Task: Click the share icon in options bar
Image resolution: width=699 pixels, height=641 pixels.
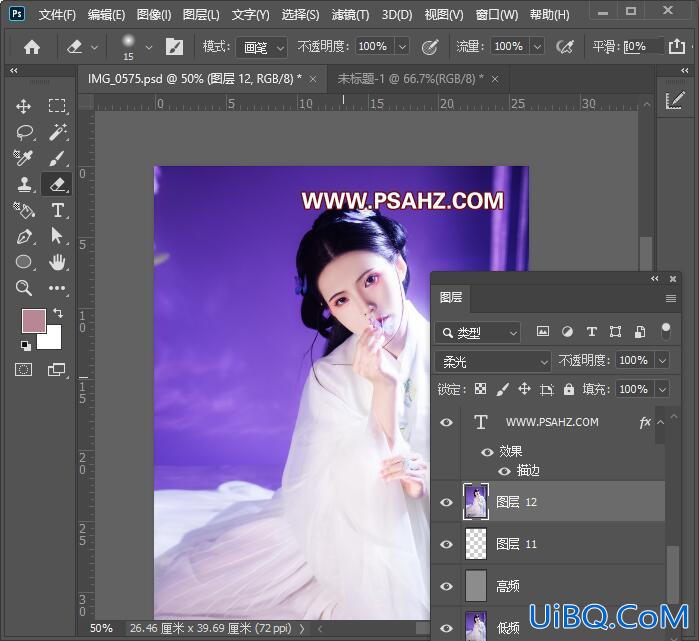Action: 677,46
